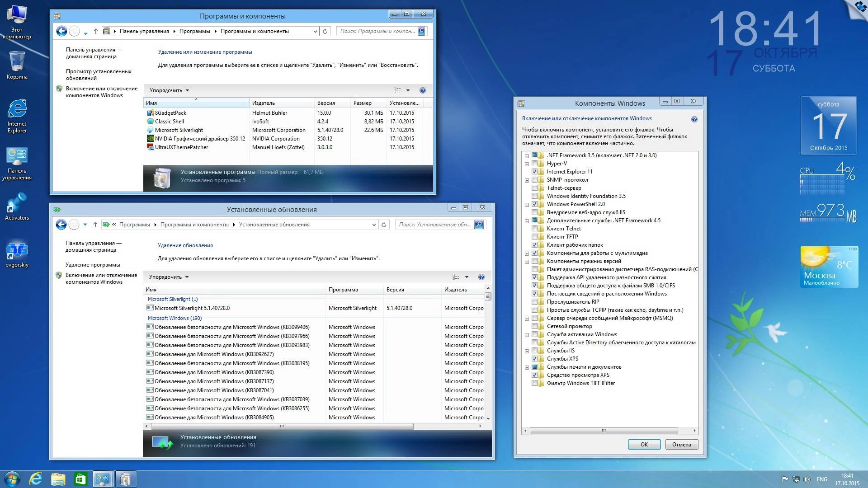Refresh the Установленные обновления list
The image size is (868, 488).
(383, 225)
